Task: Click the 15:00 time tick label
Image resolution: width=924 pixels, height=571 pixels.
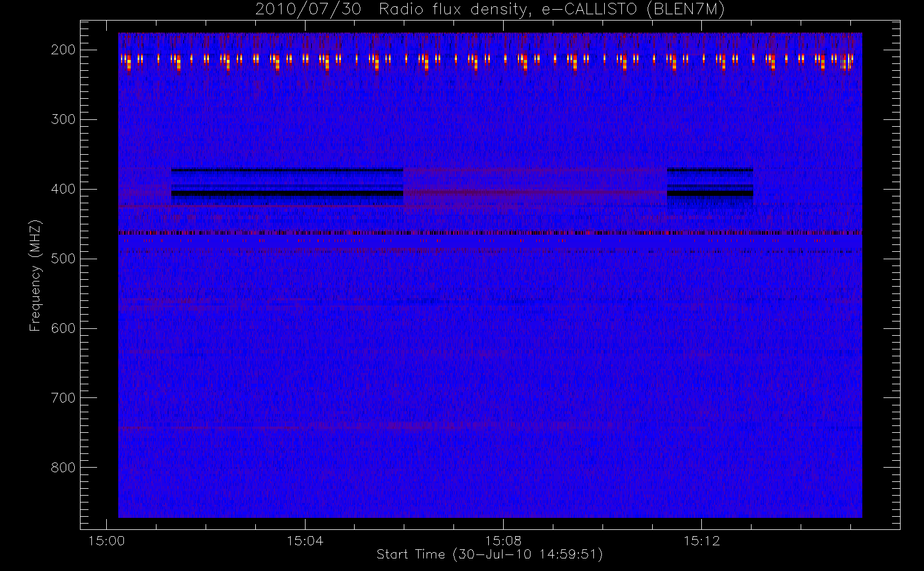Action: click(x=107, y=541)
